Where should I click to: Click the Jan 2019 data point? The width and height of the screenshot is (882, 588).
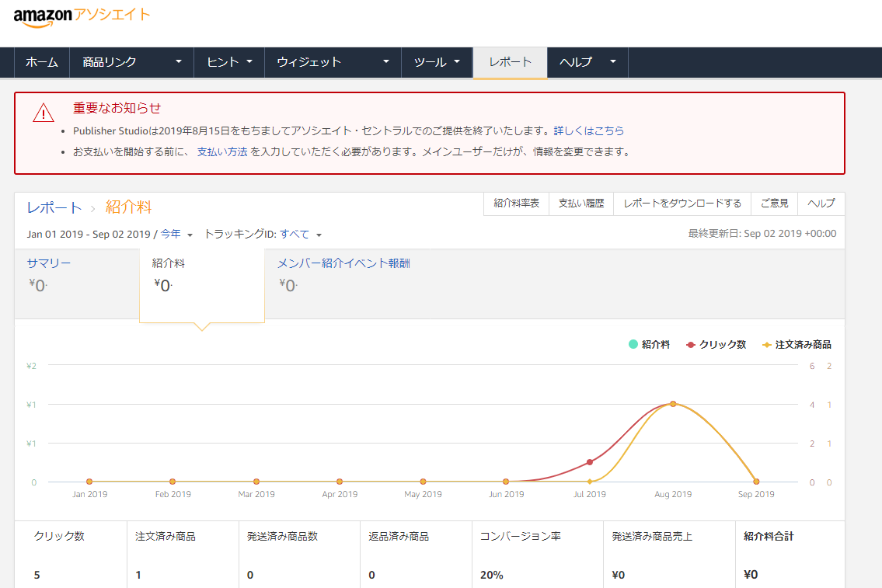pos(89,482)
